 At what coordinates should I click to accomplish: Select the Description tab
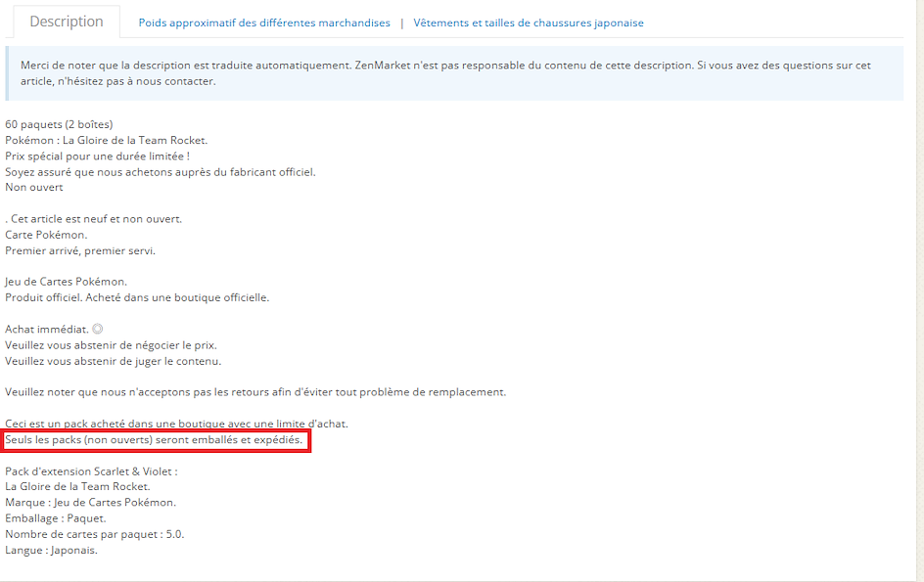coord(67,22)
